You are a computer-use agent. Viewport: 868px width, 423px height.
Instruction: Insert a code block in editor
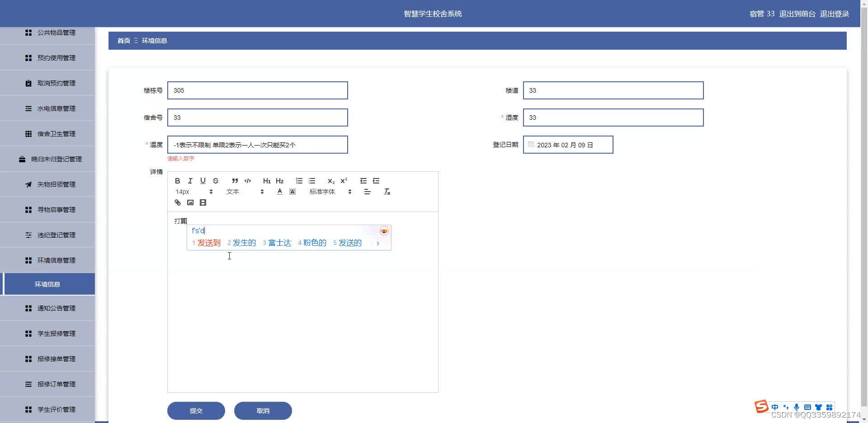tap(247, 181)
